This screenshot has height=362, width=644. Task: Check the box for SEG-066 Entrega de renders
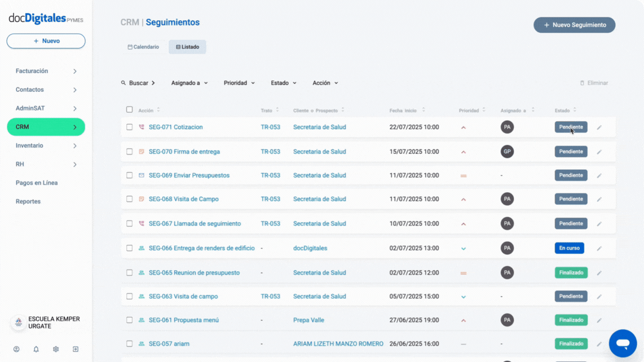(x=129, y=248)
